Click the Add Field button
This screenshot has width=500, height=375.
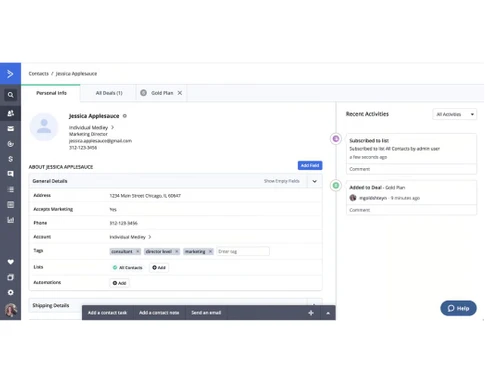click(310, 166)
